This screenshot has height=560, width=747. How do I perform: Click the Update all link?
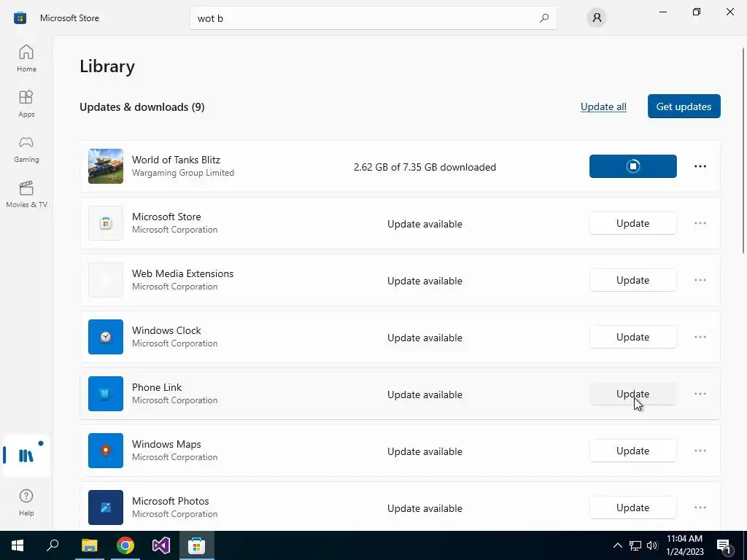603,106
